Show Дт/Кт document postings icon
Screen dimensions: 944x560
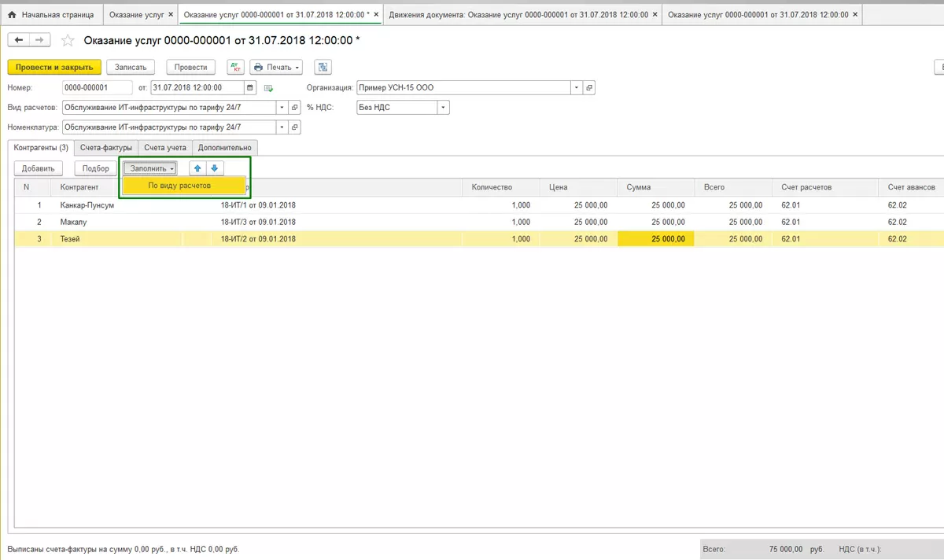(x=235, y=68)
